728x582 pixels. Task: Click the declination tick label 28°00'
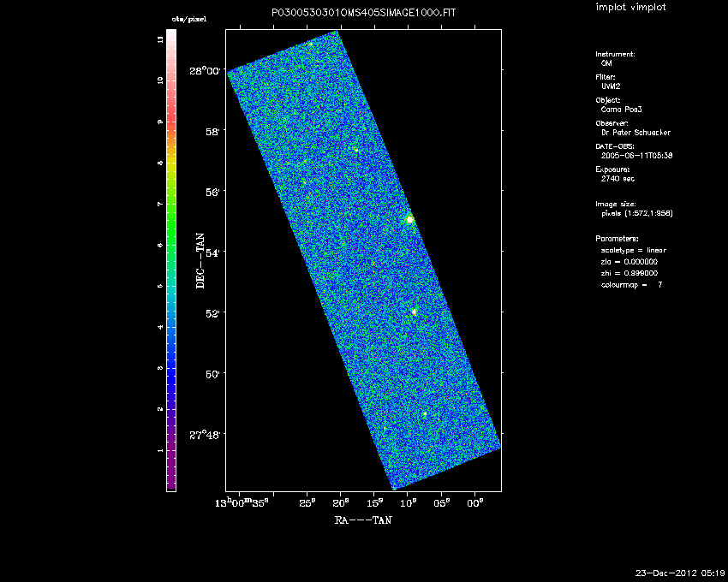click(205, 71)
